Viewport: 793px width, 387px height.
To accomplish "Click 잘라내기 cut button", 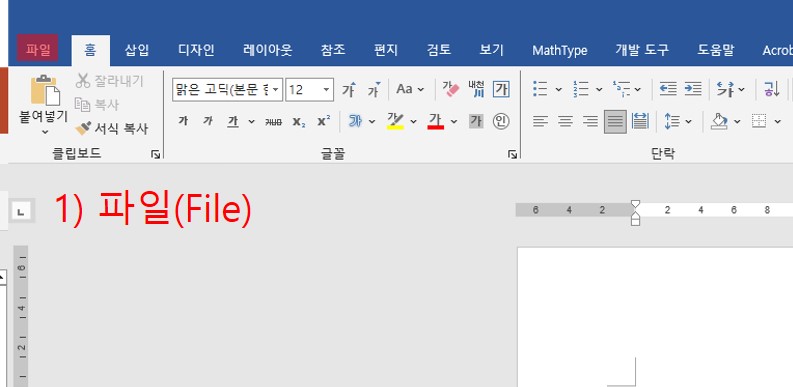I will (x=110, y=80).
